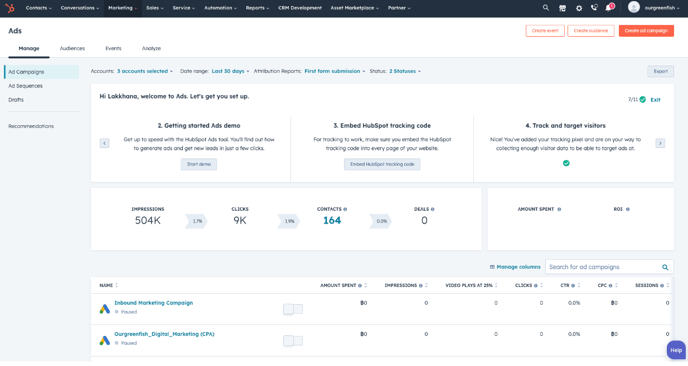Open the Marketing menu
The image size is (688, 366).
[122, 8]
